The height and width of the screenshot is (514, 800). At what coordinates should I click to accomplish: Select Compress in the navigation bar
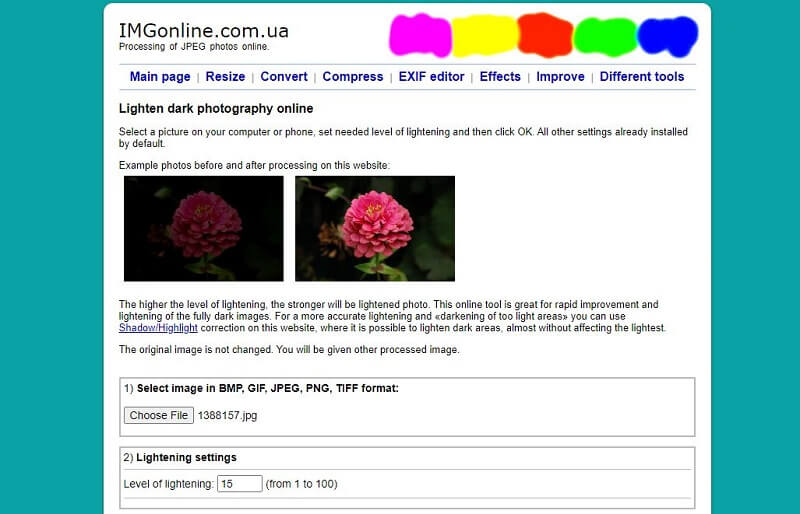pos(353,77)
